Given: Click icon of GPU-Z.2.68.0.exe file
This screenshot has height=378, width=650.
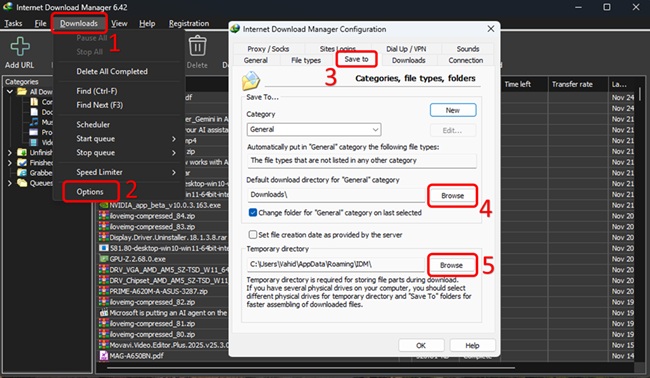Looking at the screenshot, I should (x=104, y=259).
